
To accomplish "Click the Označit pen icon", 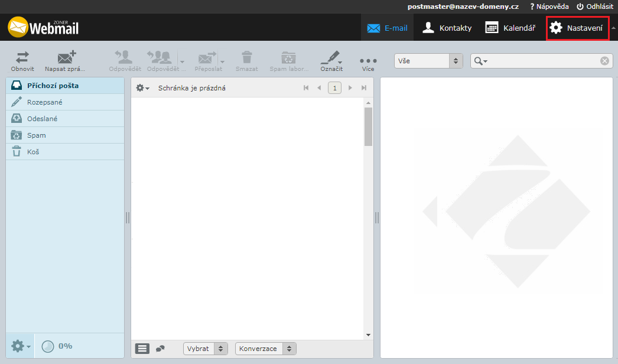I will click(331, 58).
